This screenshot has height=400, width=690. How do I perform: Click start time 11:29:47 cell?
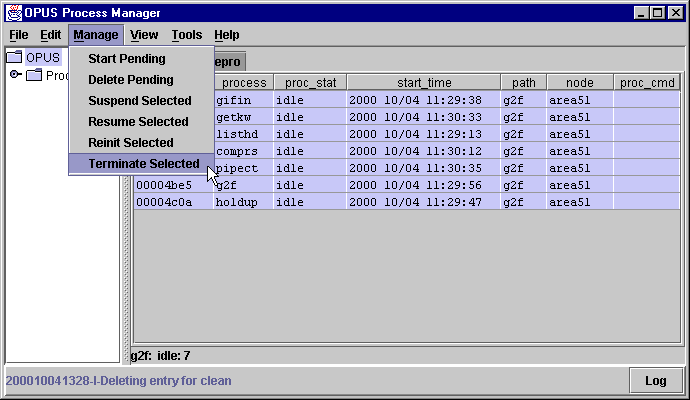424,202
